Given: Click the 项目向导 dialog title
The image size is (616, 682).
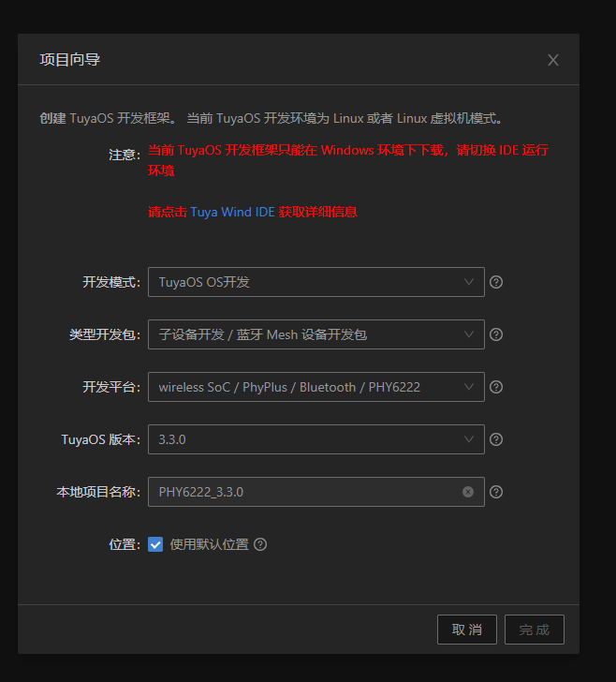Looking at the screenshot, I should (x=70, y=60).
